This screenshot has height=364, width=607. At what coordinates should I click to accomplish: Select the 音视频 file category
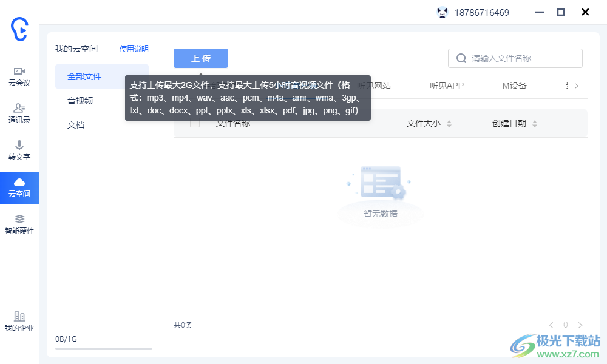point(80,101)
